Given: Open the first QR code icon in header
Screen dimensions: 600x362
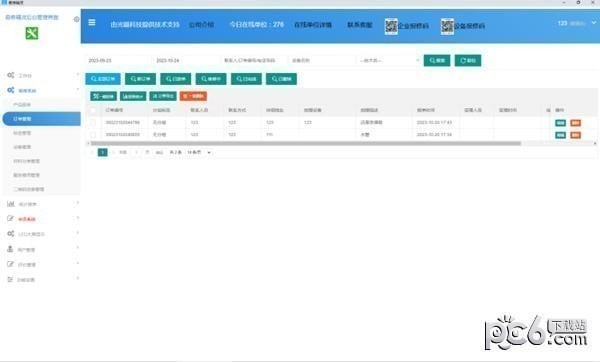Looking at the screenshot, I should point(391,26).
